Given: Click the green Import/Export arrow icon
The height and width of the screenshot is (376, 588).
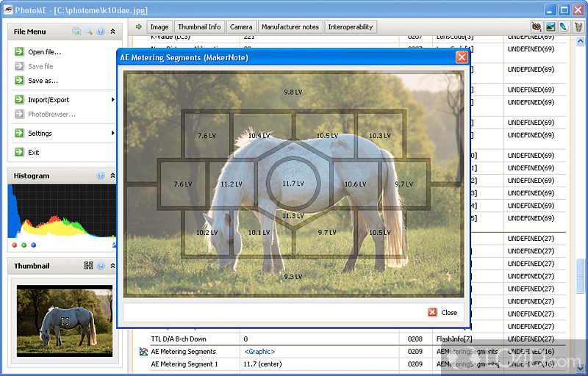Looking at the screenshot, I should (x=19, y=100).
